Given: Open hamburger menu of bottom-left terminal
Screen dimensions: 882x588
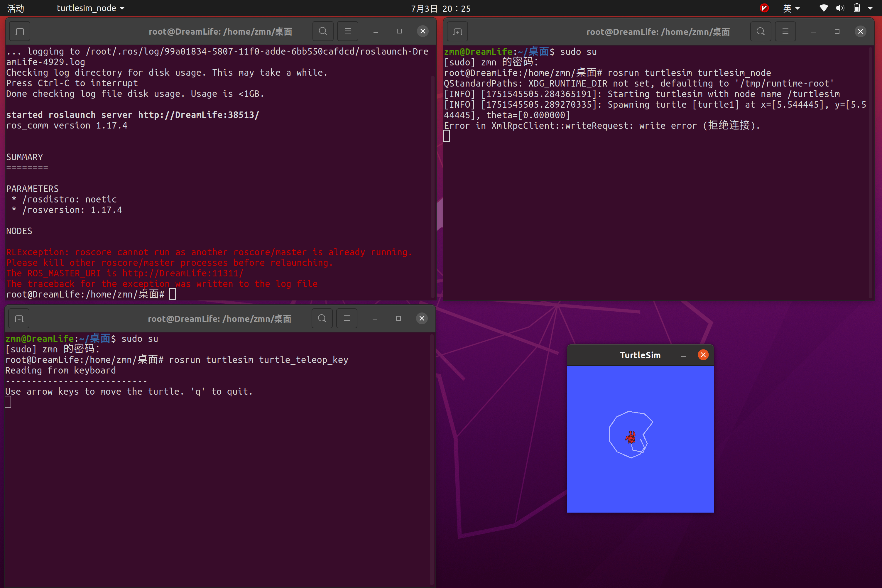Looking at the screenshot, I should (x=347, y=318).
